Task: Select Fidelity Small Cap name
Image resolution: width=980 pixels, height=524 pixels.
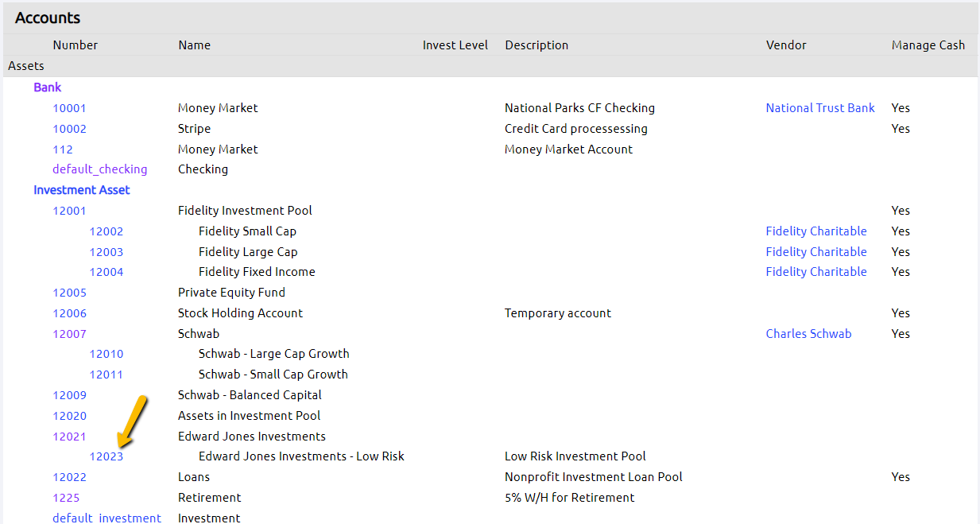Action: [247, 231]
